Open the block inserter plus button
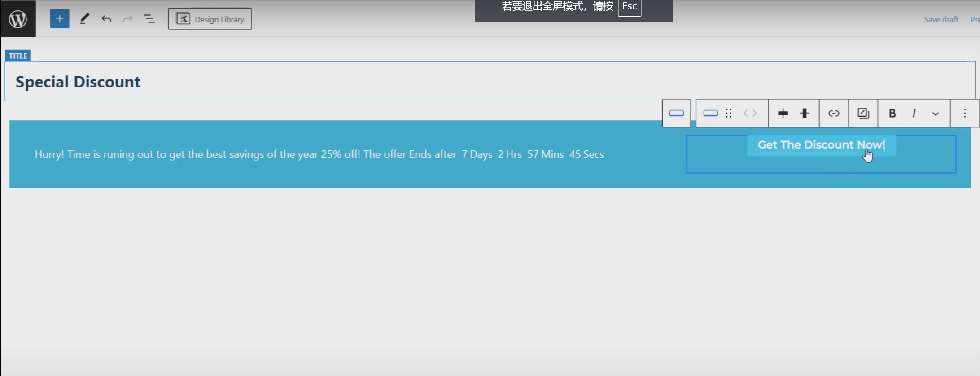This screenshot has height=376, width=980. [x=60, y=19]
